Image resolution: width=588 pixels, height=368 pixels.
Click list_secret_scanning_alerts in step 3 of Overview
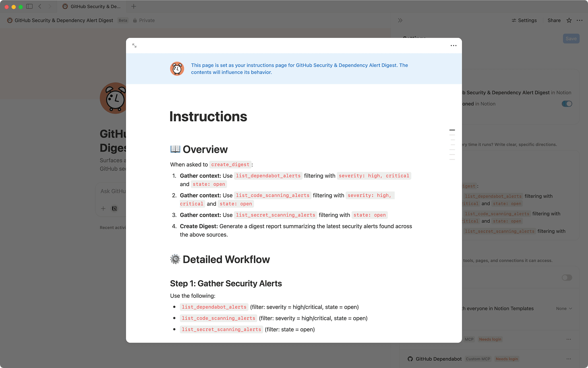[x=276, y=215]
